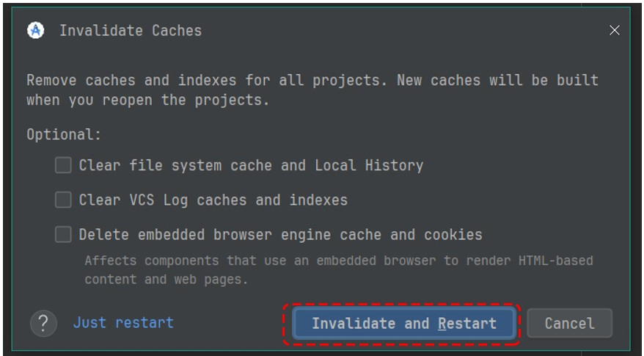Click the 'content and web pages.' hint line

pyautogui.click(x=167, y=280)
